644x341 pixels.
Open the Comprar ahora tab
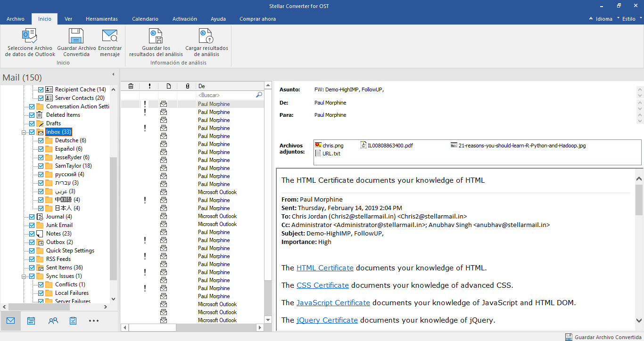pos(257,19)
